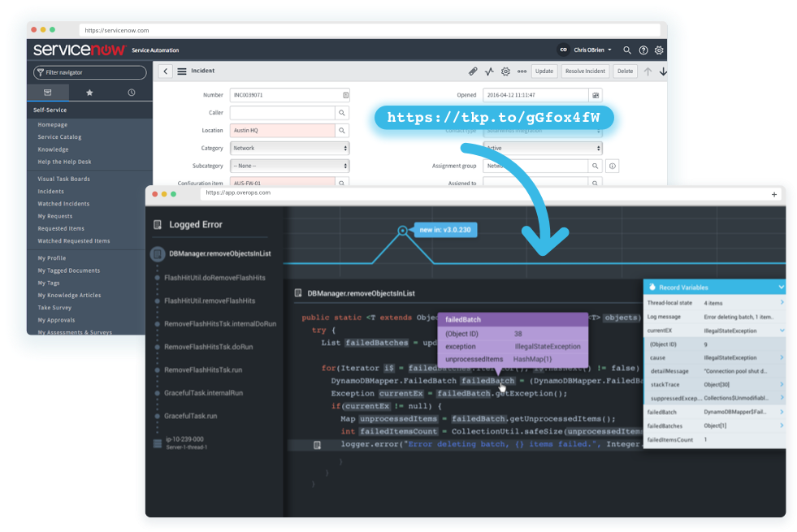Click the timeline marker circle on the graph
This screenshot has height=532, width=797.
point(403,231)
